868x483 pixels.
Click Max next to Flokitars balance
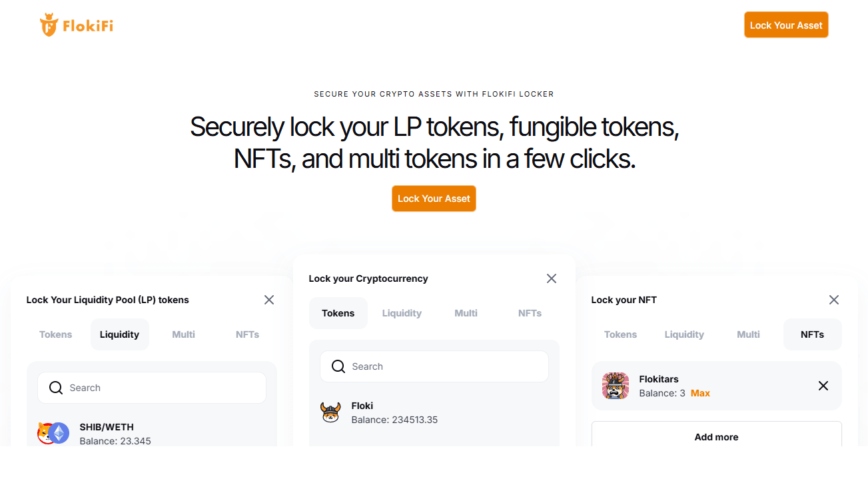700,393
